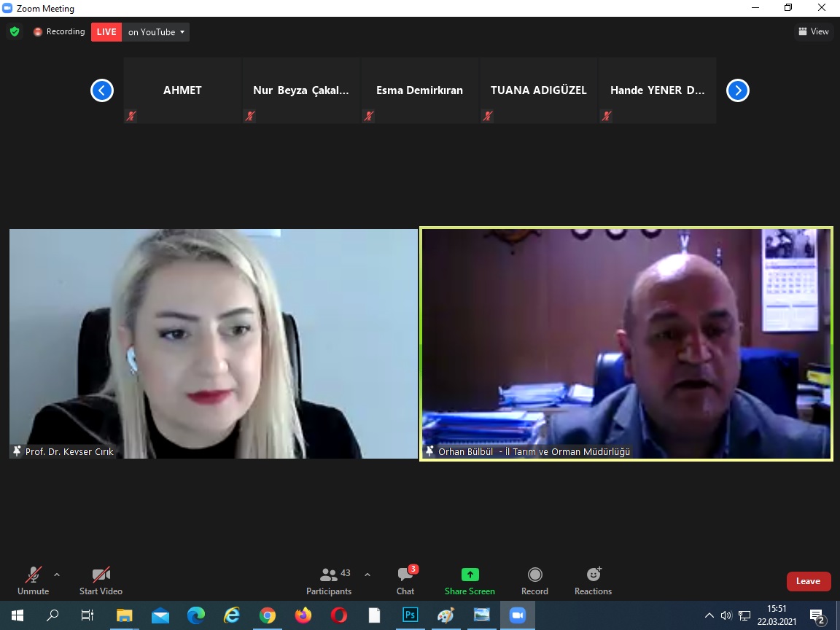The height and width of the screenshot is (630, 840).
Task: Open Photoshop from the taskbar
Action: pos(411,615)
